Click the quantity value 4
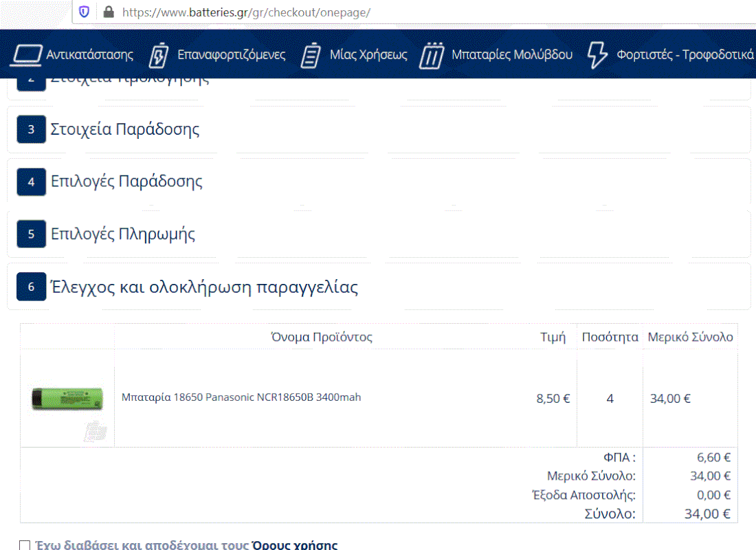The image size is (756, 550). point(610,399)
